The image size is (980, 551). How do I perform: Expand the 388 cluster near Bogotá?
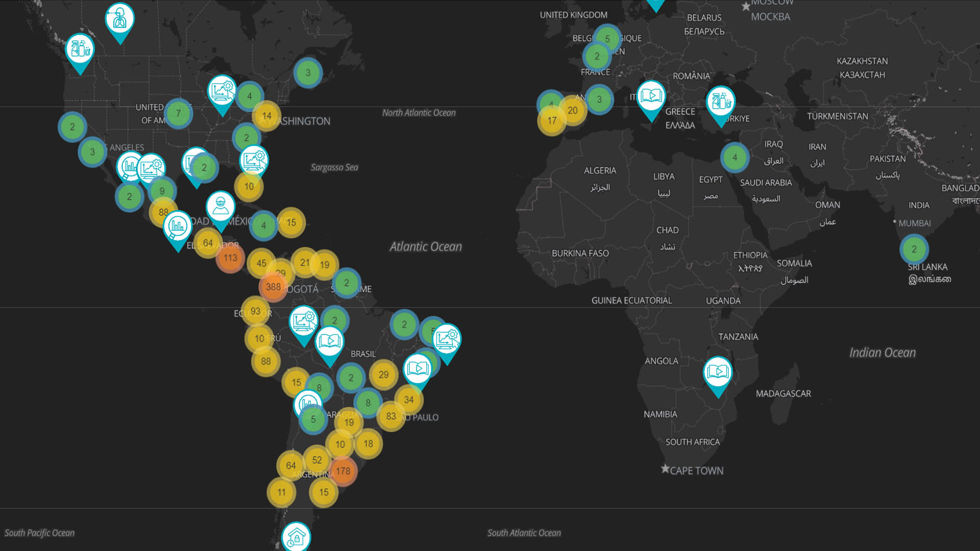[x=273, y=287]
